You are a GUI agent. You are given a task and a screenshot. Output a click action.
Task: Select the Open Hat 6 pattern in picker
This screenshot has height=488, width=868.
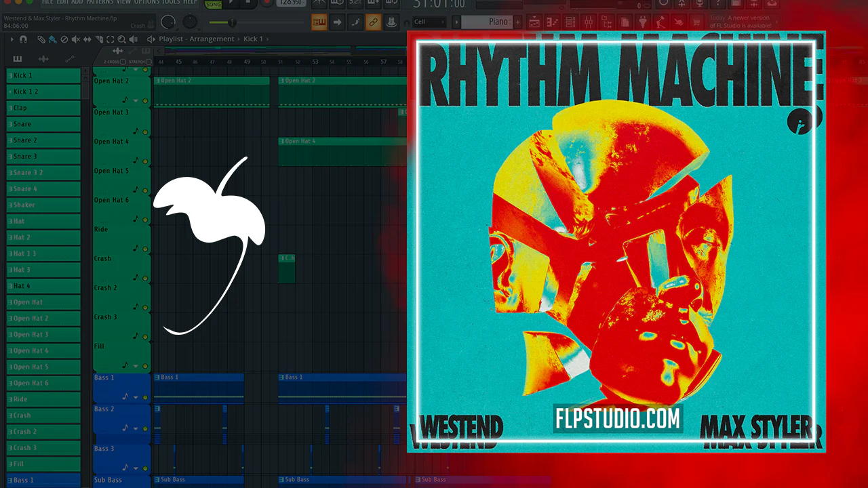(43, 383)
